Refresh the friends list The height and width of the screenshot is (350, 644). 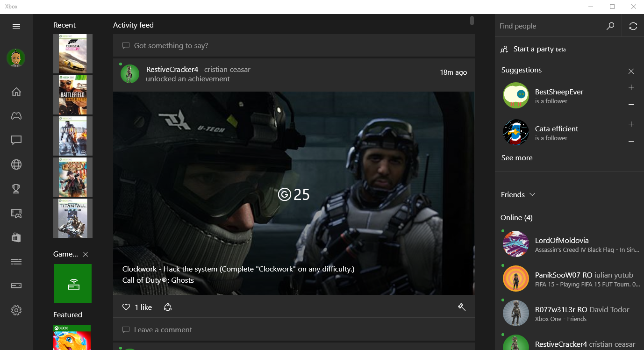[633, 26]
